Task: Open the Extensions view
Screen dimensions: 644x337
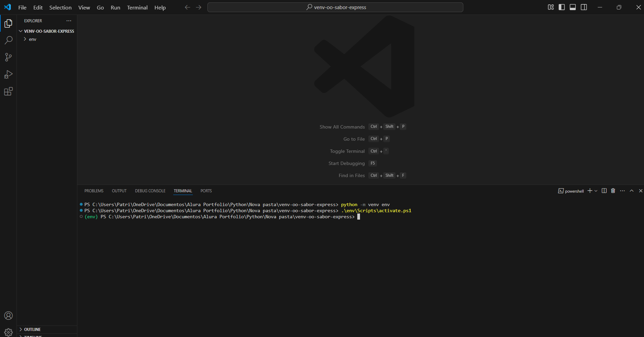Action: click(8, 91)
